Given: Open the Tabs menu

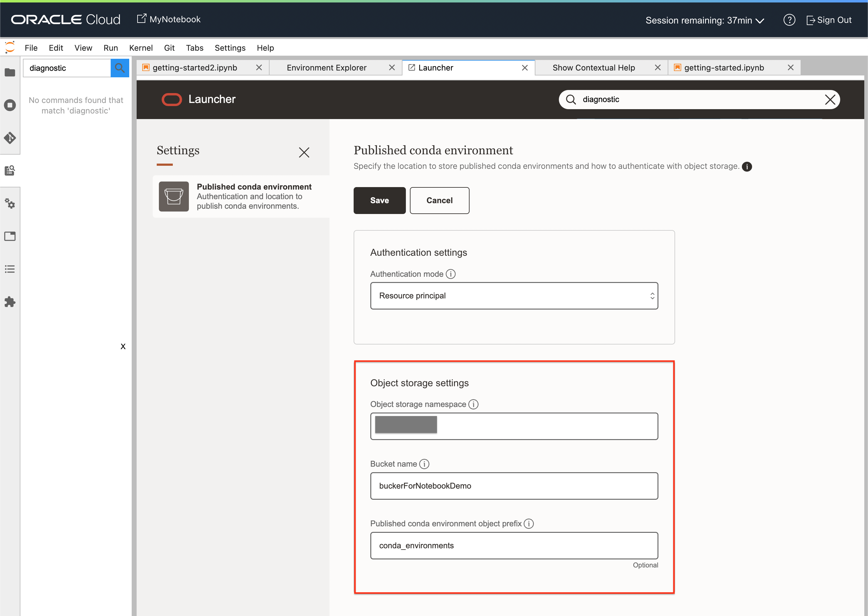Looking at the screenshot, I should point(194,48).
